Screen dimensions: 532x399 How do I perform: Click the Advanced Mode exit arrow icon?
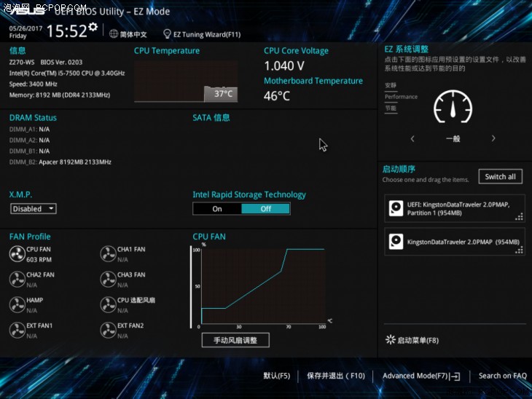pyautogui.click(x=455, y=376)
